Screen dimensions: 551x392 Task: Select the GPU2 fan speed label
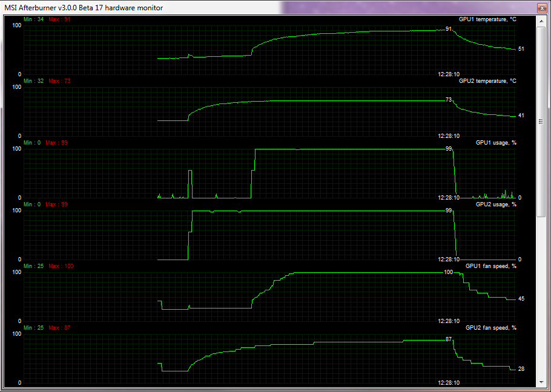point(490,328)
